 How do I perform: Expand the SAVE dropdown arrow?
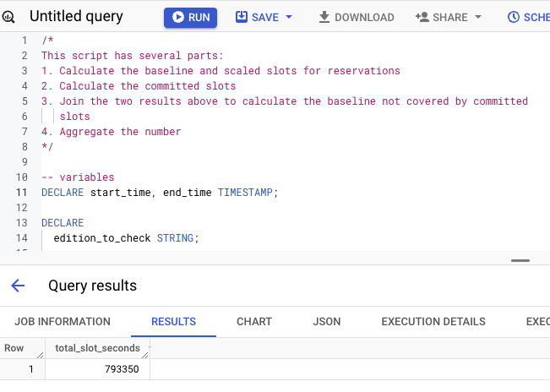289,17
